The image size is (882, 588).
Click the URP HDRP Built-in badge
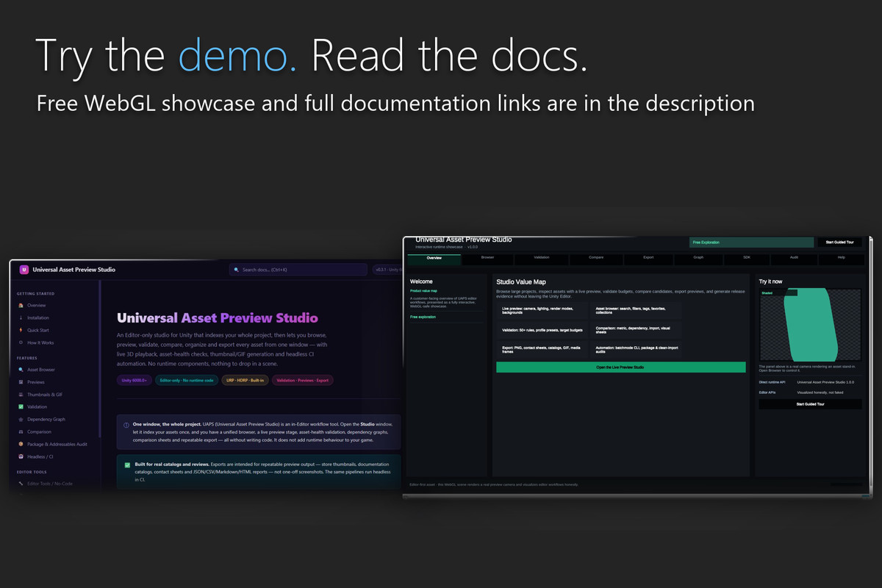pos(245,380)
